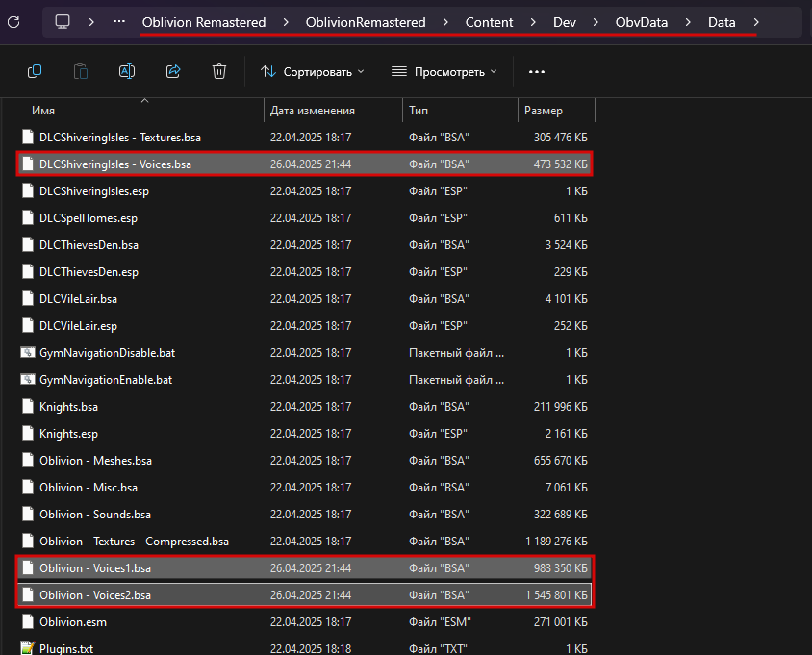Expand the chevron after Dev breadcrumb
Image resolution: width=812 pixels, height=655 pixels.
tap(596, 22)
